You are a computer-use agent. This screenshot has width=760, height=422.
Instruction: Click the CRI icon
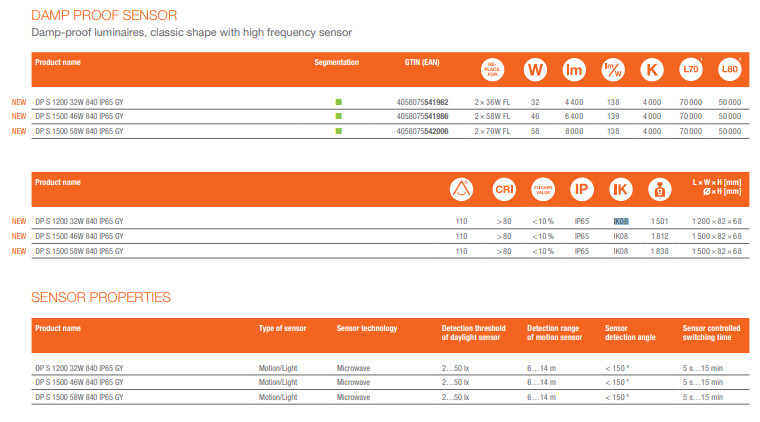click(504, 189)
